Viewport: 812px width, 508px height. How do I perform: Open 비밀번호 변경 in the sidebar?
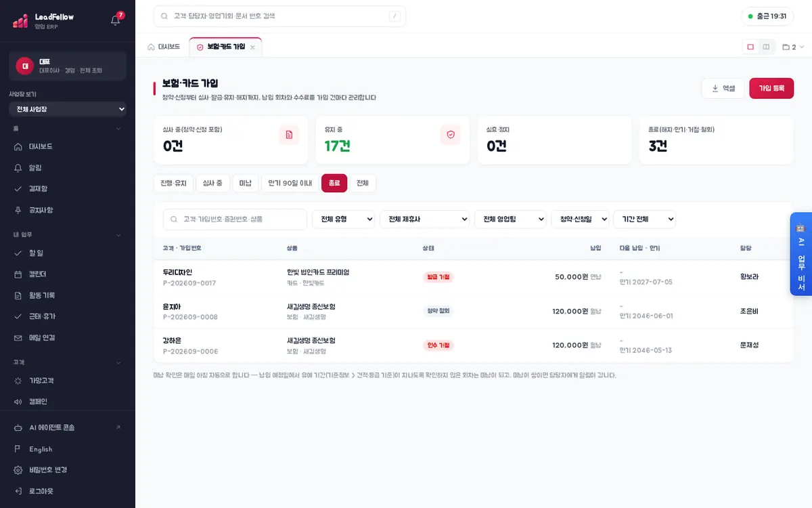click(x=68, y=470)
